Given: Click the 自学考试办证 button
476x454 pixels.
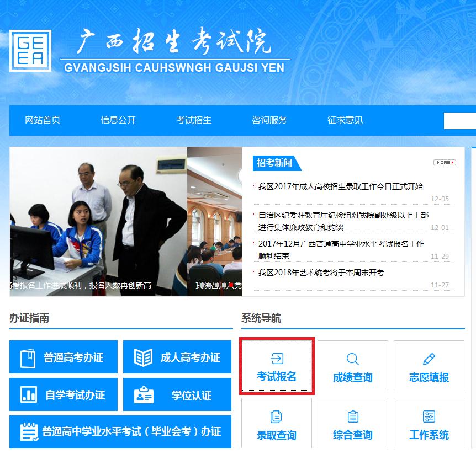Looking at the screenshot, I should point(64,394).
